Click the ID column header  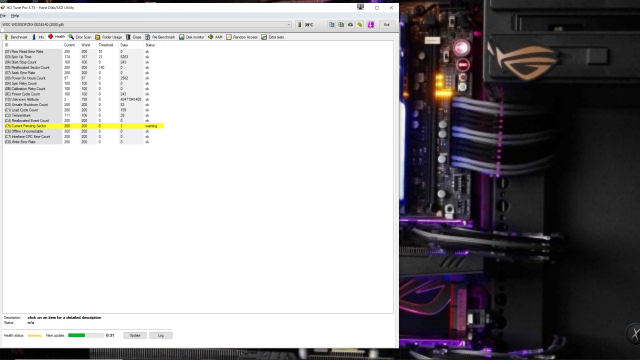(33, 45)
